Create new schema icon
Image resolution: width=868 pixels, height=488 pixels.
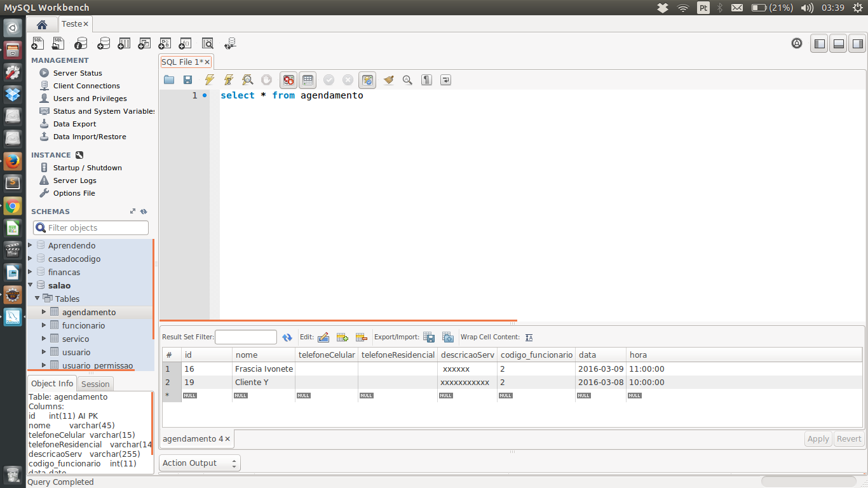103,43
